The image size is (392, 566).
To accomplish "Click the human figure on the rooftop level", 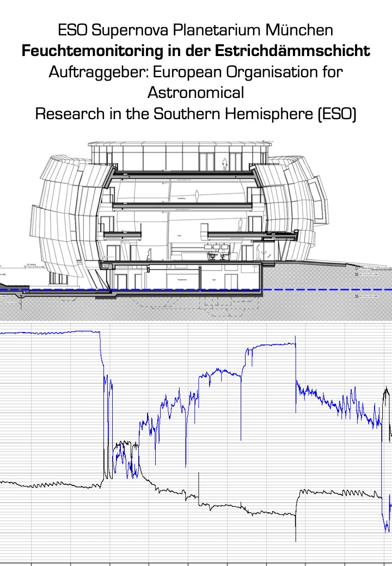I will coord(224,163).
